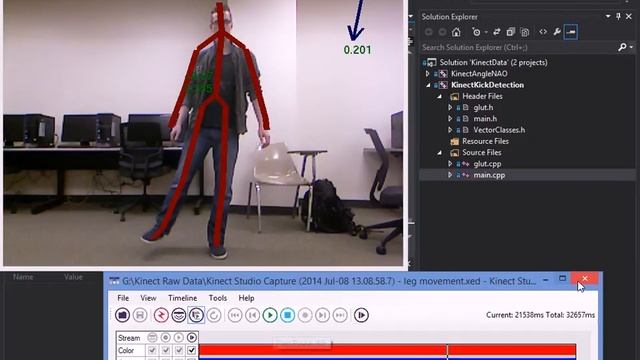
Task: Click the red Color stream timeline bar
Action: tap(387, 350)
